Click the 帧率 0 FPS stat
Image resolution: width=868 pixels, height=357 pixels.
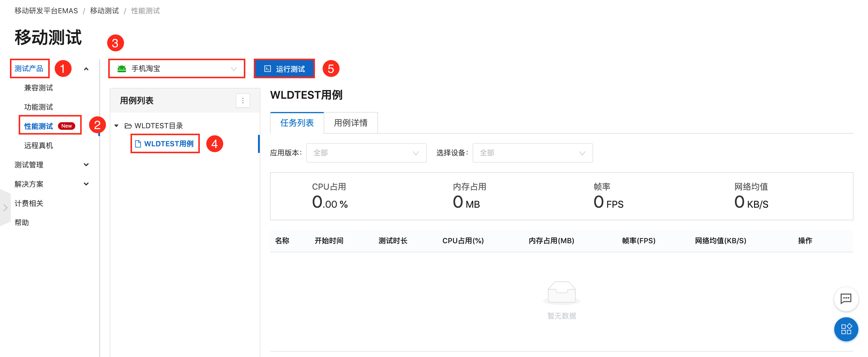pyautogui.click(x=608, y=196)
